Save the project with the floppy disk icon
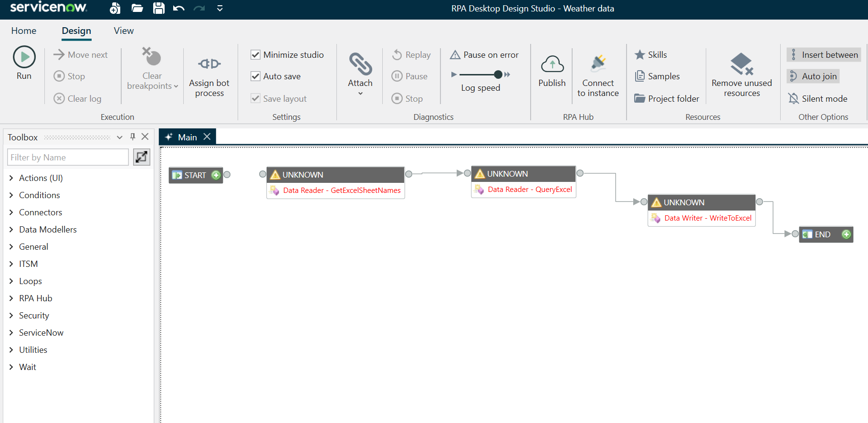The width and height of the screenshot is (868, 423). click(159, 8)
